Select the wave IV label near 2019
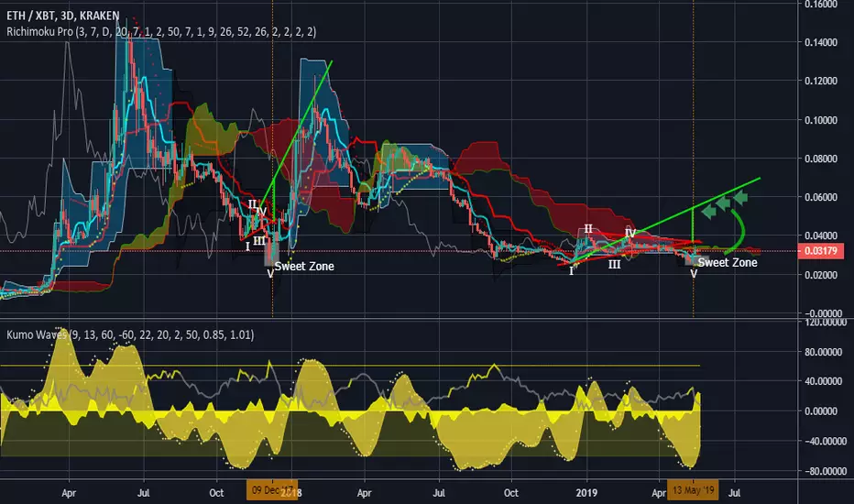 coord(630,233)
